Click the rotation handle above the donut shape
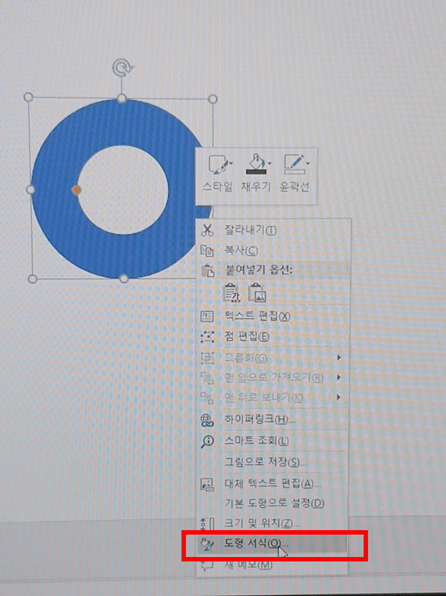Image resolution: width=446 pixels, height=596 pixels. pos(122,68)
